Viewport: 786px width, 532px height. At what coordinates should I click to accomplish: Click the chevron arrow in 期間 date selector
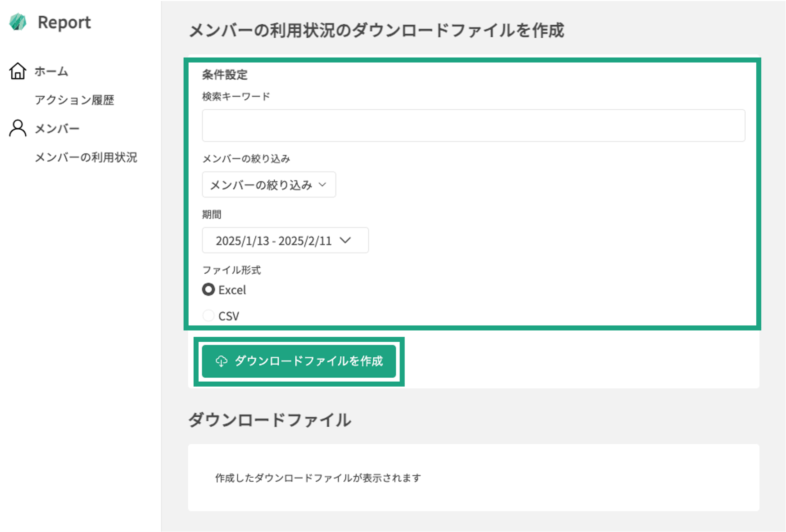click(345, 240)
